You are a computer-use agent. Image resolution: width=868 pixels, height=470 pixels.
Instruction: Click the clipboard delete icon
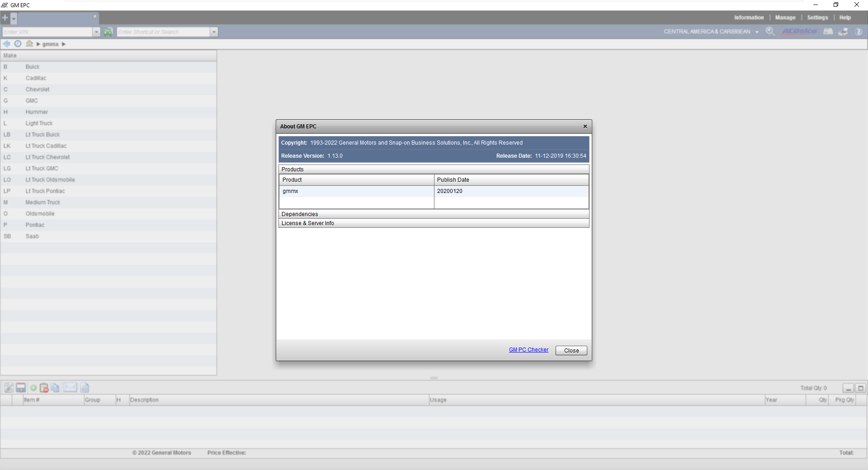click(44, 388)
